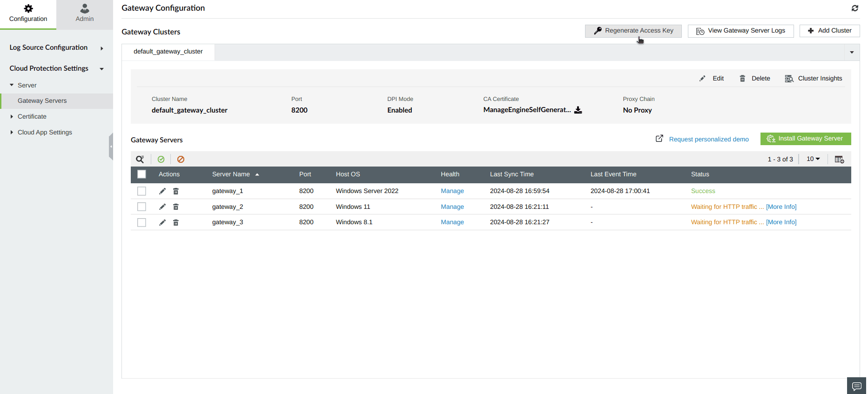This screenshot has width=868, height=394.
Task: Open Cluster Insights
Action: pyautogui.click(x=814, y=79)
